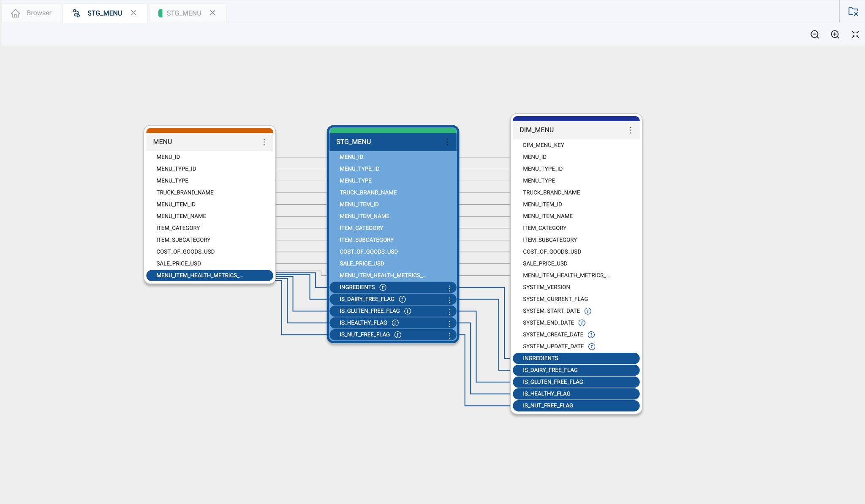
Task: Open the MENU node options menu
Action: point(264,142)
